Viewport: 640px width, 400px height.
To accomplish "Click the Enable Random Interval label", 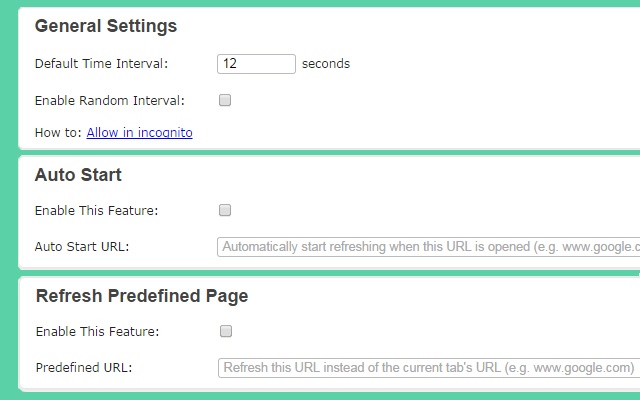I will (x=109, y=100).
